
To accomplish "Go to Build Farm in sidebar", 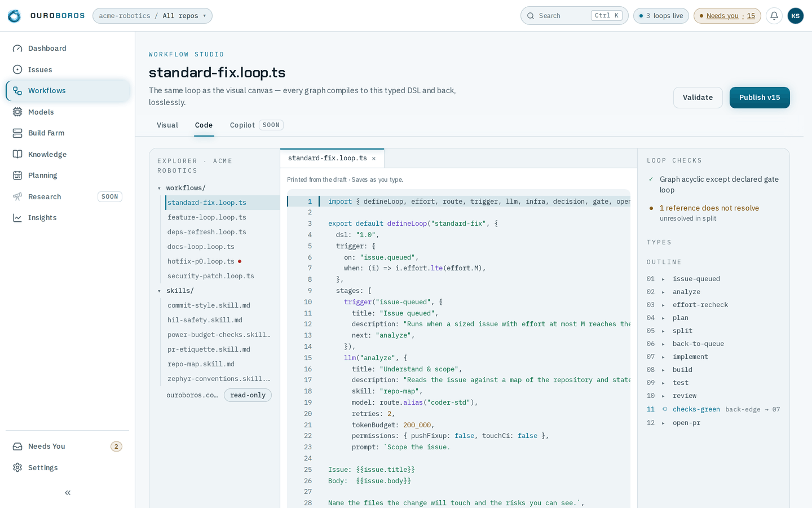I will point(68,133).
